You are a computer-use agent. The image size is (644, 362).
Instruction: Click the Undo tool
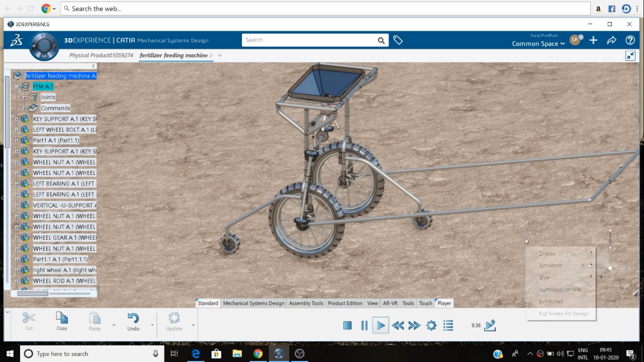coord(133,321)
